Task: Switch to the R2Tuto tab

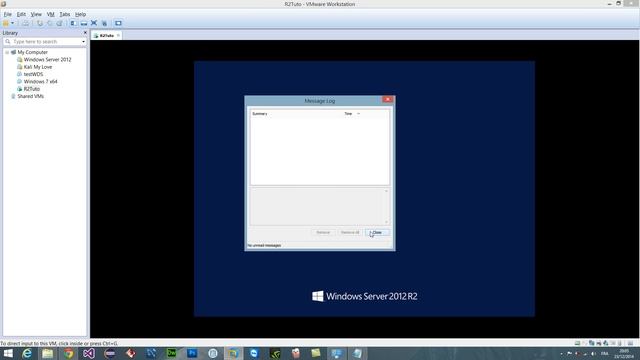Action: coord(106,36)
